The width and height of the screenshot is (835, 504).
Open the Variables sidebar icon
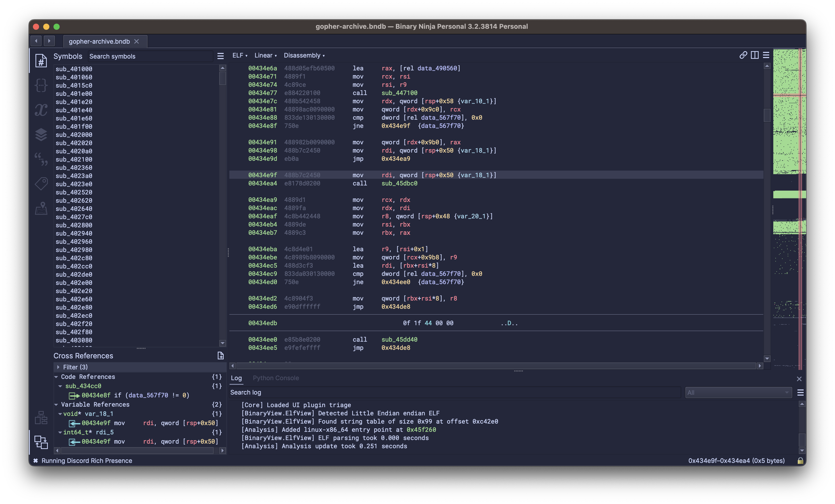[41, 110]
